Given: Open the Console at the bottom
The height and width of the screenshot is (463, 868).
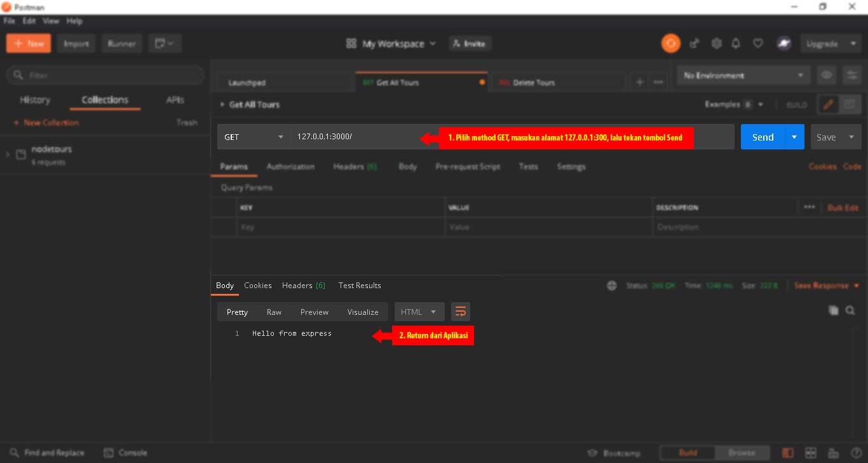Looking at the screenshot, I should [125, 452].
